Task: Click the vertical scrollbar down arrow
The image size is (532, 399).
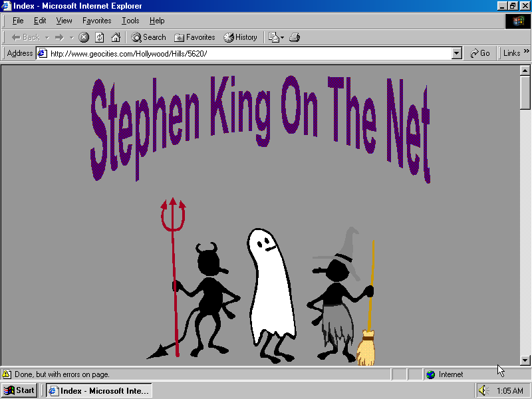Action: pyautogui.click(x=525, y=360)
